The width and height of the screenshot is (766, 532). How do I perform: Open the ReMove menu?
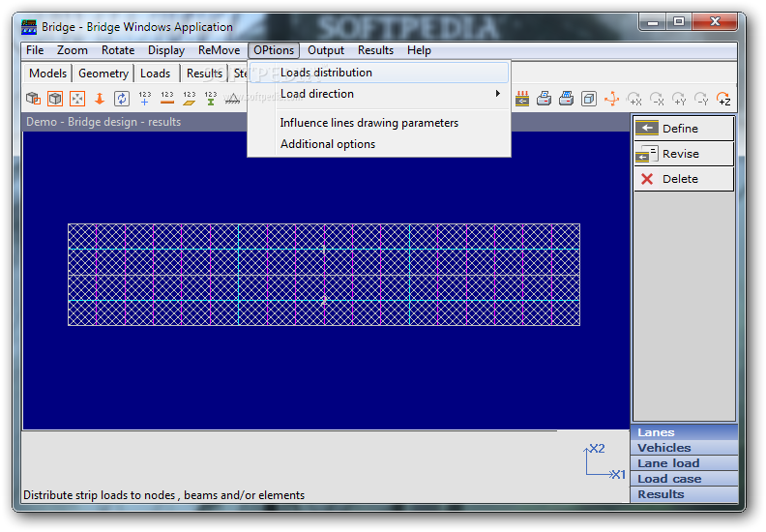coord(219,50)
